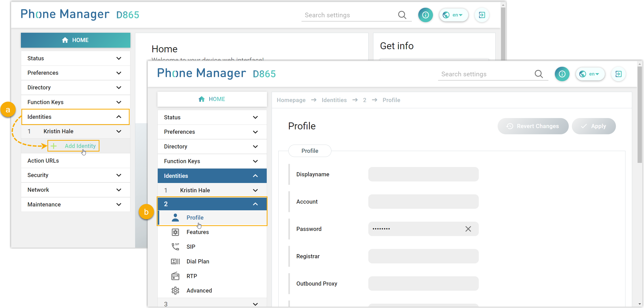Open Dial Plan in identity 2
Viewport: 644px width, 308px height.
(198, 261)
